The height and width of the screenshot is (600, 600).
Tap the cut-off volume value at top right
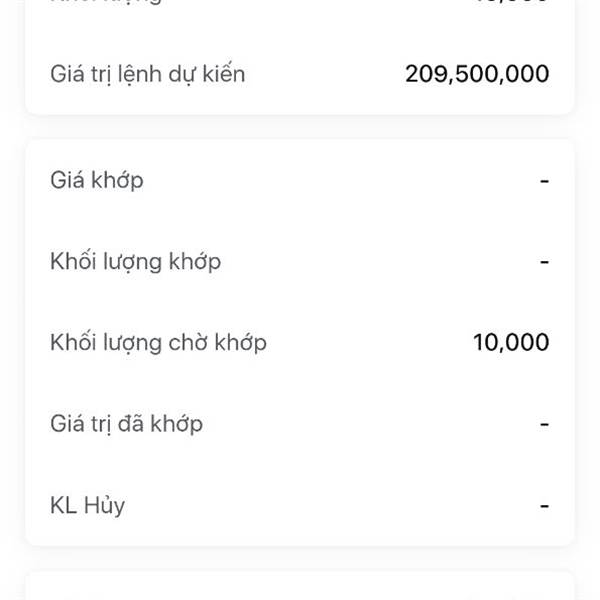click(511, 1)
